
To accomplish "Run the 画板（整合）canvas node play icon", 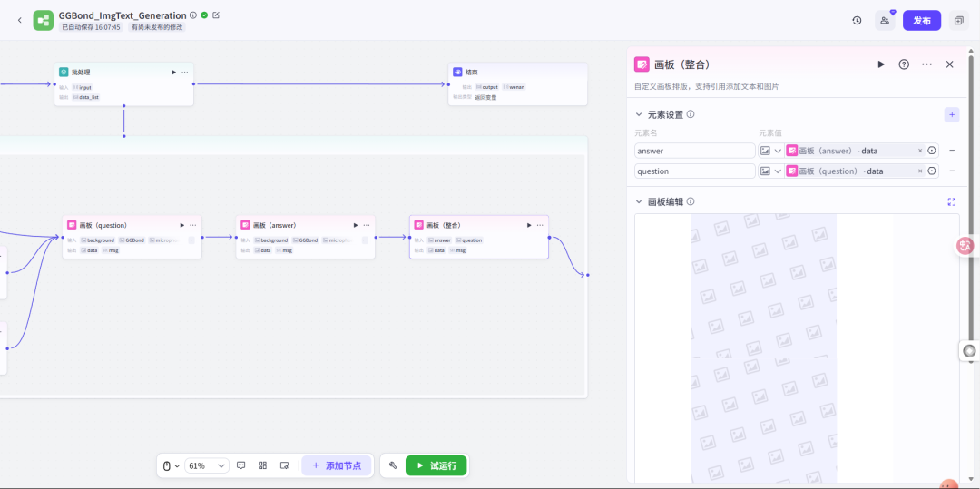I will 529,226.
